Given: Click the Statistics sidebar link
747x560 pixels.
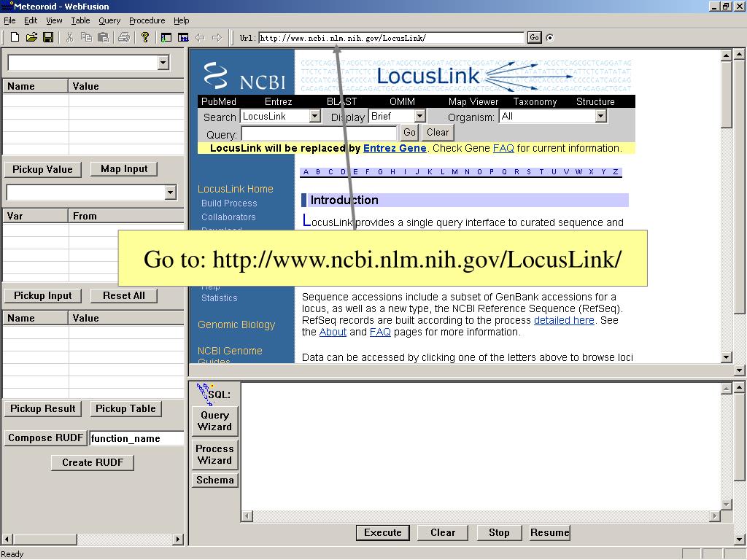Looking at the screenshot, I should point(219,298).
